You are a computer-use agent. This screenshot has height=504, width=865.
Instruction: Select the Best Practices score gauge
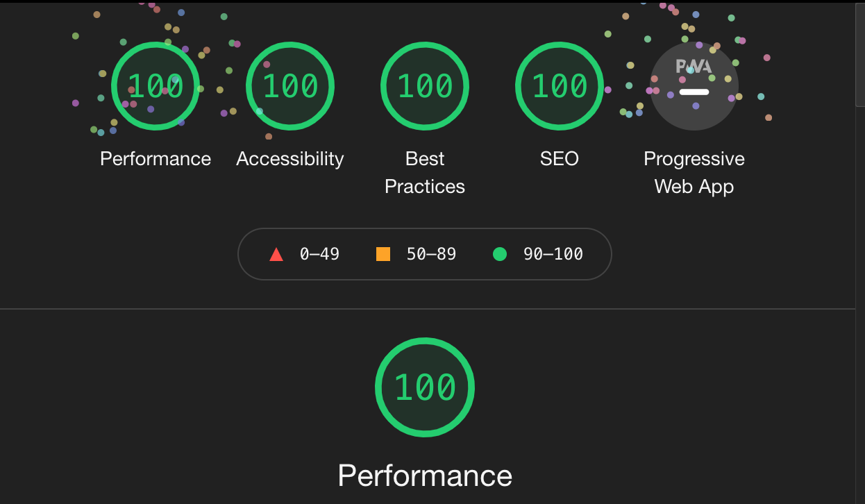425,86
